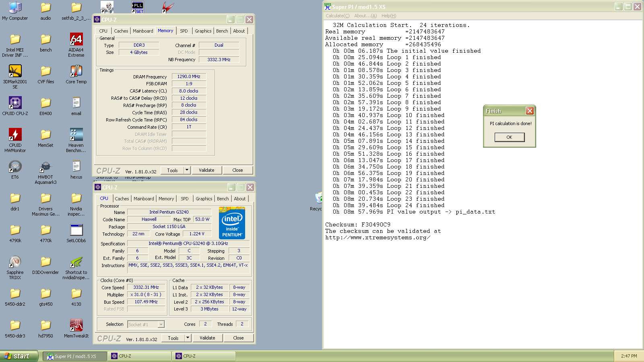Open the Drivers Maximus Gene folder
644x362 pixels.
coord(45,204)
